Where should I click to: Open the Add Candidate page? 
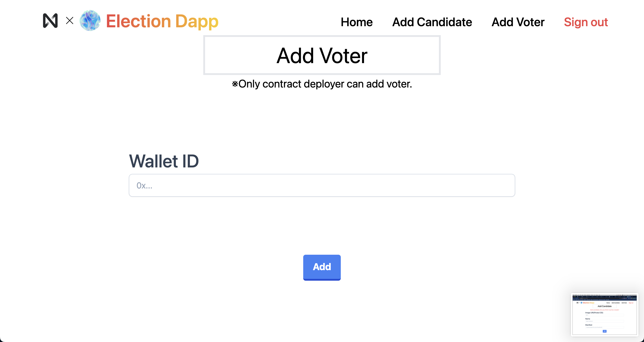click(x=432, y=22)
